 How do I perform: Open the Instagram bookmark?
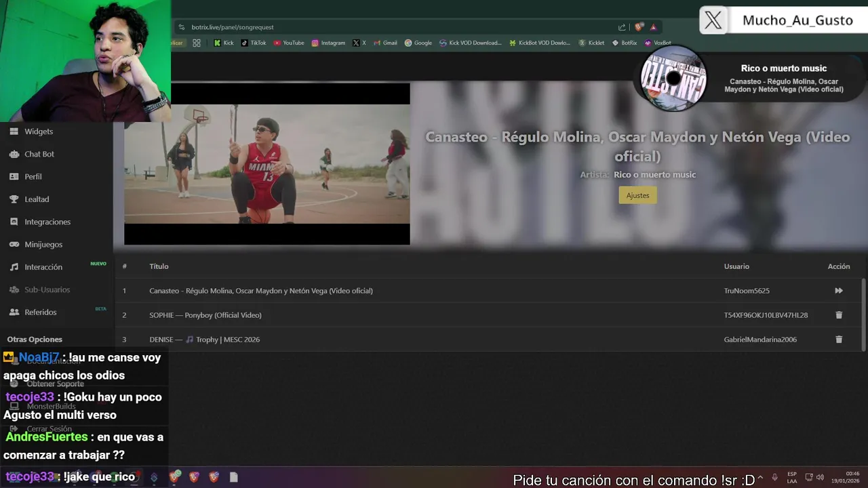click(328, 43)
